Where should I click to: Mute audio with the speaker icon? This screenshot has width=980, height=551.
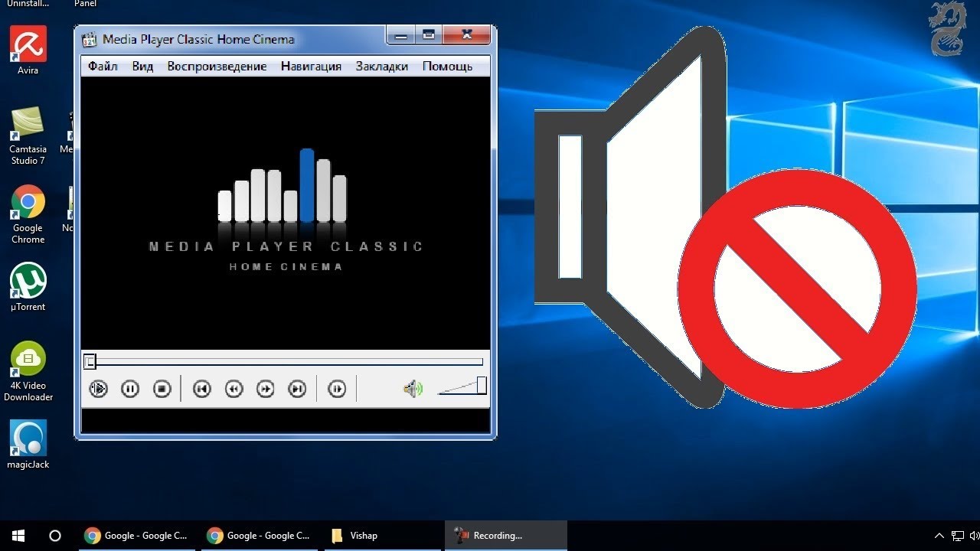[x=413, y=389]
